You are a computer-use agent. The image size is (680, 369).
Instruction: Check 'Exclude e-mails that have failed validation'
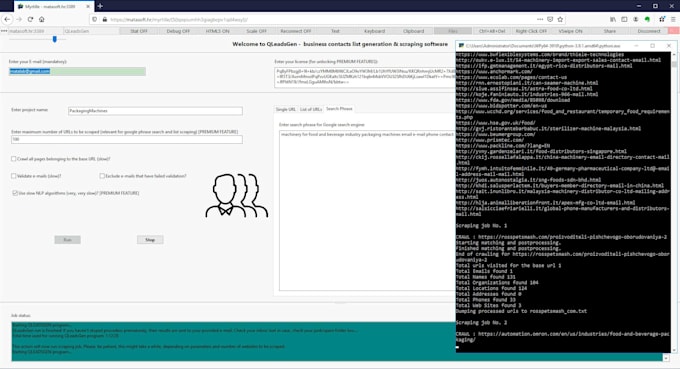point(102,176)
